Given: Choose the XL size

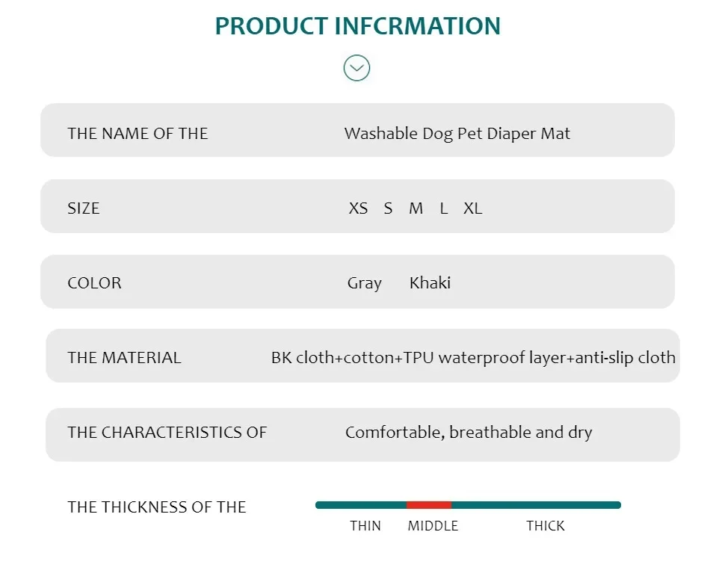Looking at the screenshot, I should coord(472,208).
